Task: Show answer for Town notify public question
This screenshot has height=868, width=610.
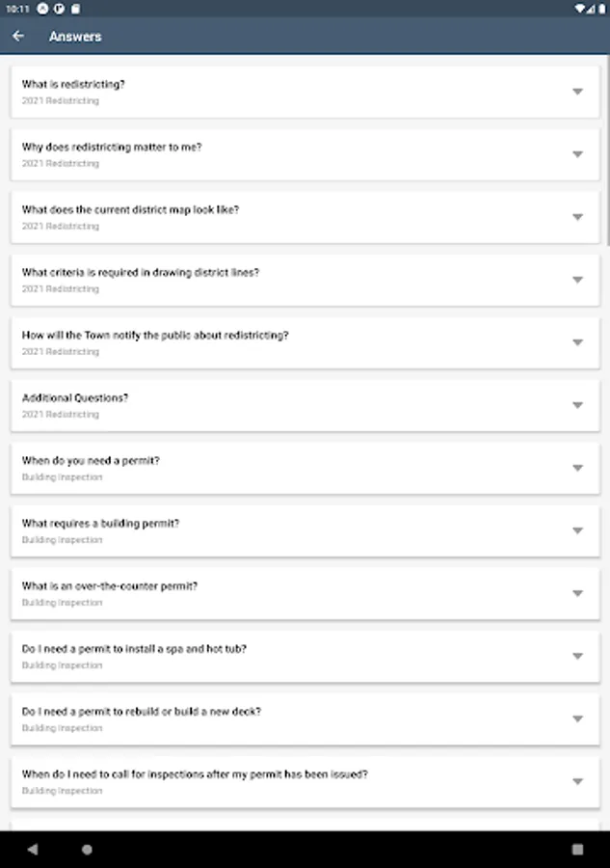Action: (577, 342)
